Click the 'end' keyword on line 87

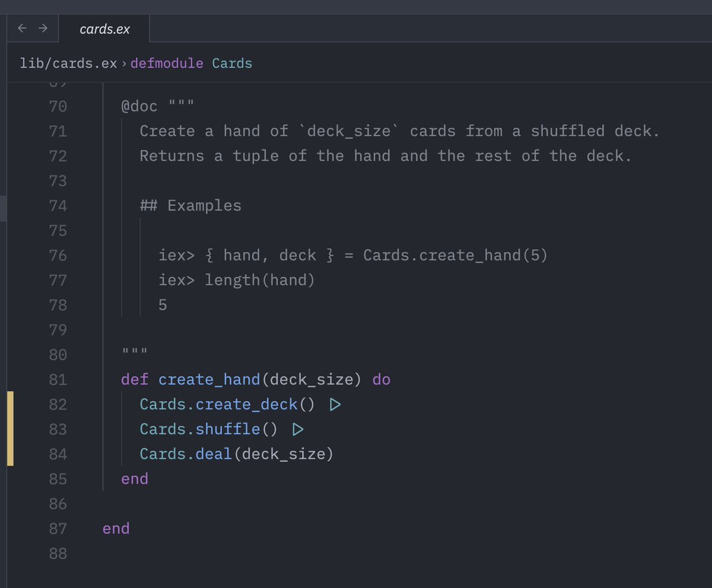click(x=116, y=529)
